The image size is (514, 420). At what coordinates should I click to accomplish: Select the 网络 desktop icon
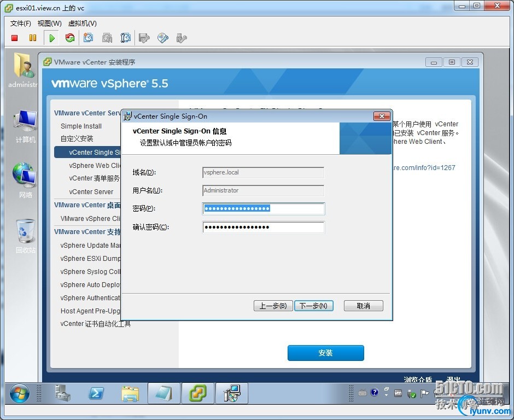pos(26,180)
